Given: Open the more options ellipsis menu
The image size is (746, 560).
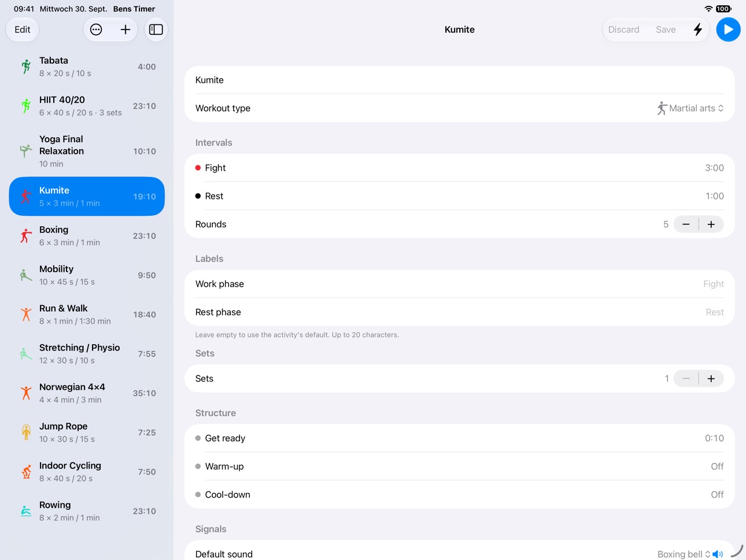Looking at the screenshot, I should click(96, 30).
